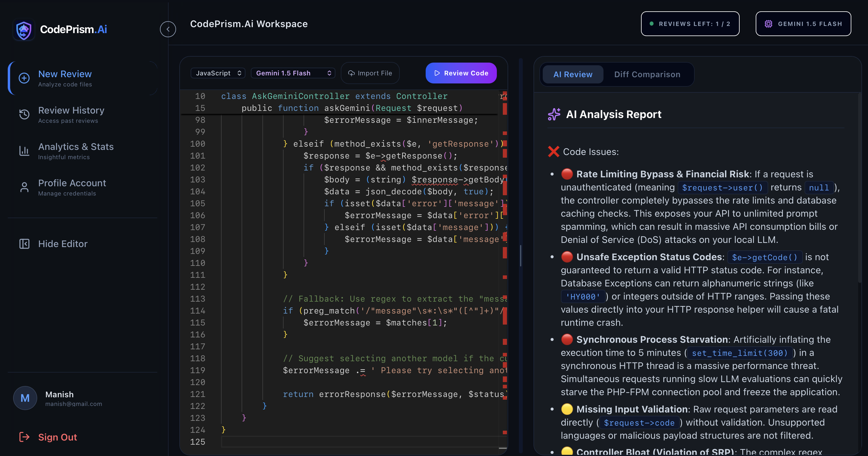This screenshot has width=868, height=456.
Task: Click the AI Analysis Report heading
Action: pyautogui.click(x=614, y=114)
